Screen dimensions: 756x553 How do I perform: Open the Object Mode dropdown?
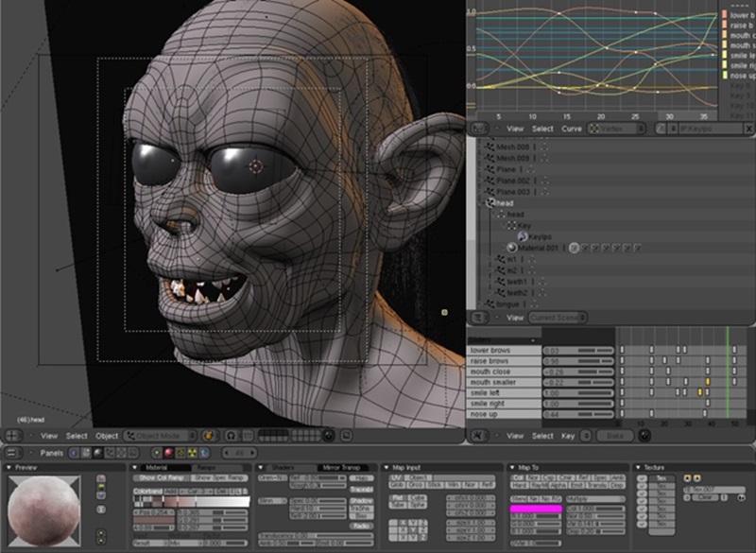(x=161, y=436)
